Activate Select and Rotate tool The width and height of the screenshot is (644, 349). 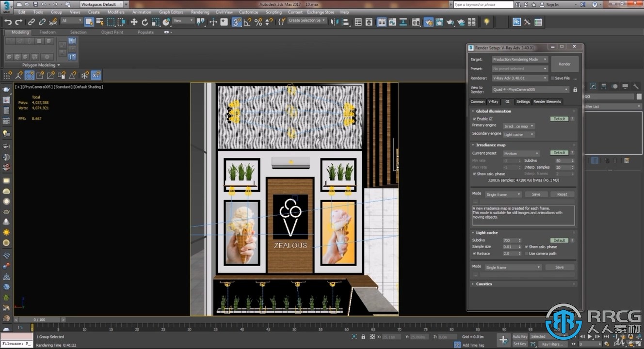145,22
